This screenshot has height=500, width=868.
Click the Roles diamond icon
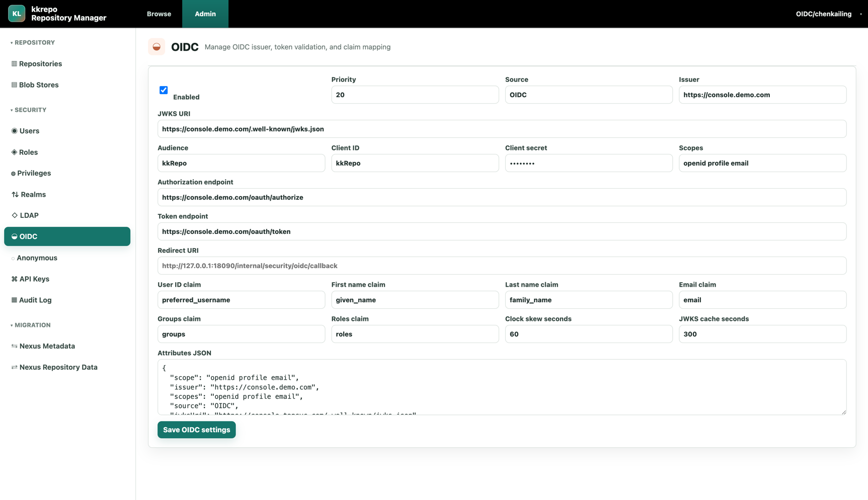tap(14, 152)
